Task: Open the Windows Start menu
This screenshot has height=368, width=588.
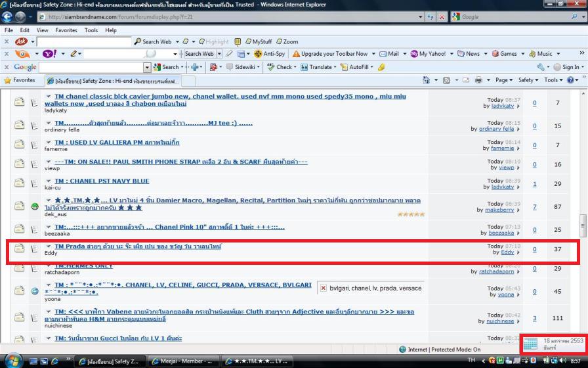Action: [12, 361]
